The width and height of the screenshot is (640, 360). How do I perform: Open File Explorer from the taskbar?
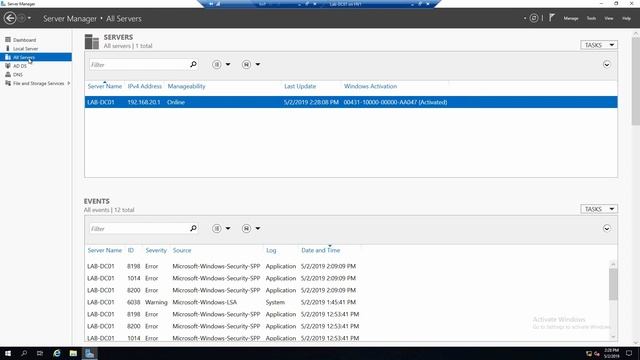pyautogui.click(x=73, y=353)
